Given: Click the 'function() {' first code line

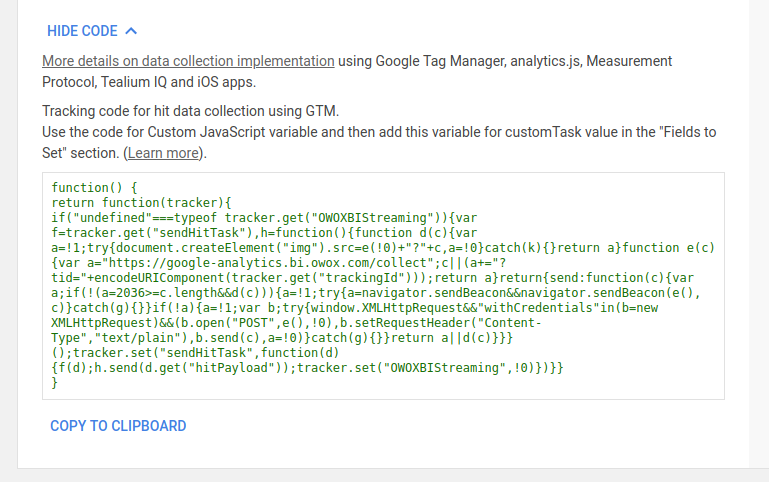Looking at the screenshot, I should [94, 188].
